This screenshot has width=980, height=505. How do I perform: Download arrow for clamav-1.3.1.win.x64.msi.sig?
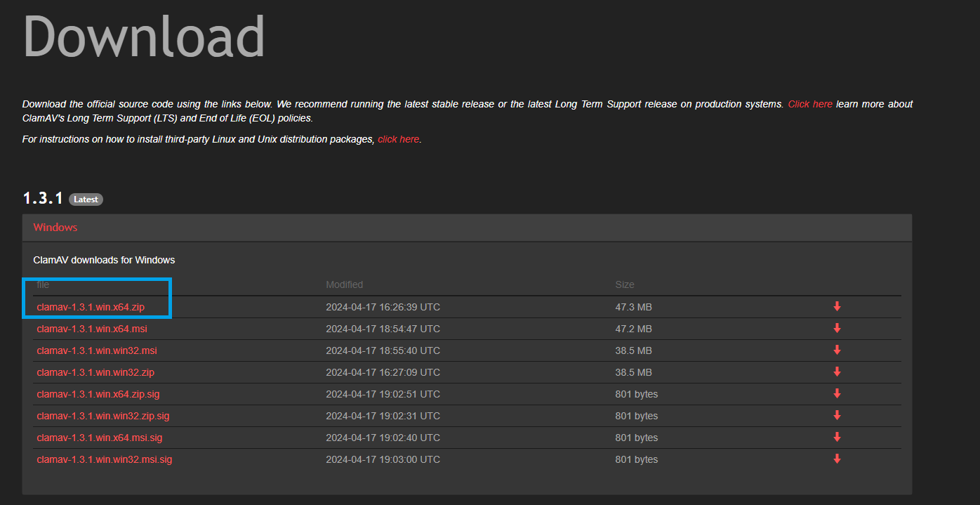[837, 437]
